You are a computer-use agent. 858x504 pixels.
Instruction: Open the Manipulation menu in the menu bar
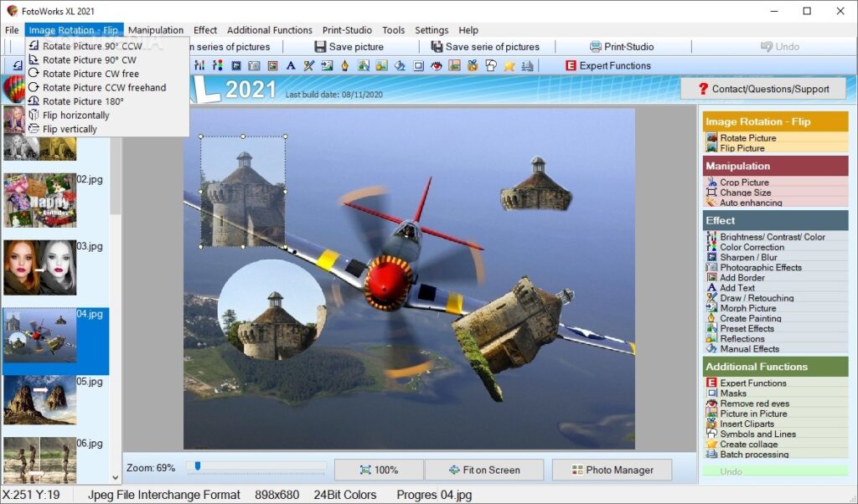coord(156,30)
